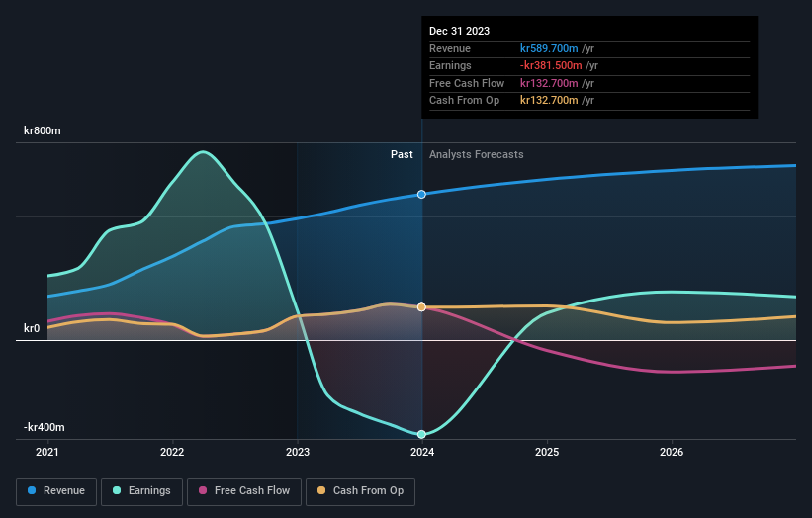Click the kr589.700m revenue value
The height and width of the screenshot is (518, 812).
549,48
